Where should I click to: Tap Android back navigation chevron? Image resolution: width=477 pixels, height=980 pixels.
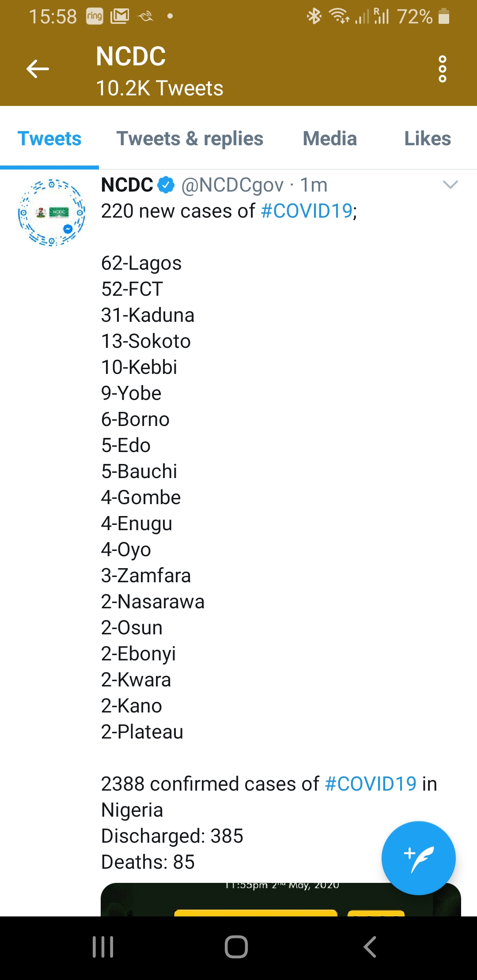click(370, 947)
